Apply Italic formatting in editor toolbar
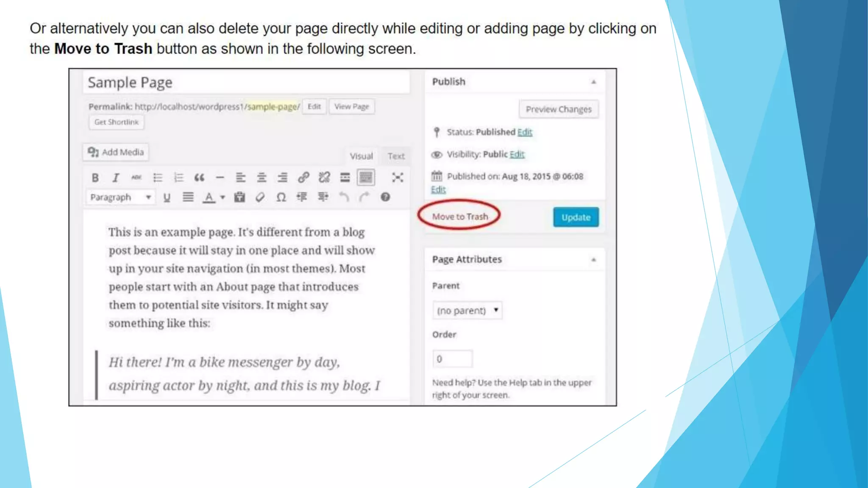 (115, 177)
